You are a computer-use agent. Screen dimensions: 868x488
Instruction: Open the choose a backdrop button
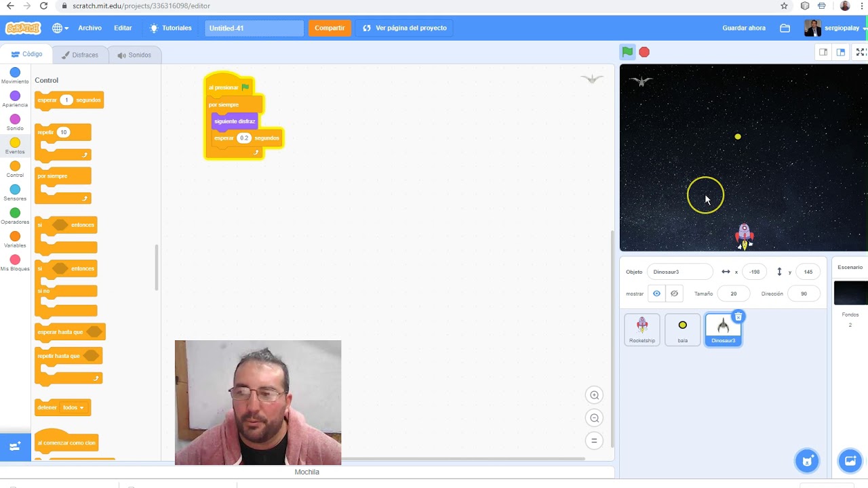tap(850, 461)
